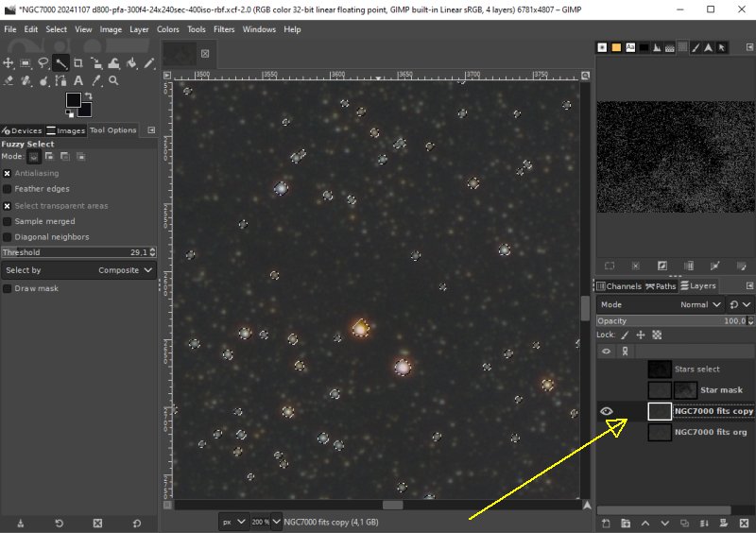The image size is (756, 533).
Task: Click the Star mask layer mask thumbnail
Action: pos(685,390)
